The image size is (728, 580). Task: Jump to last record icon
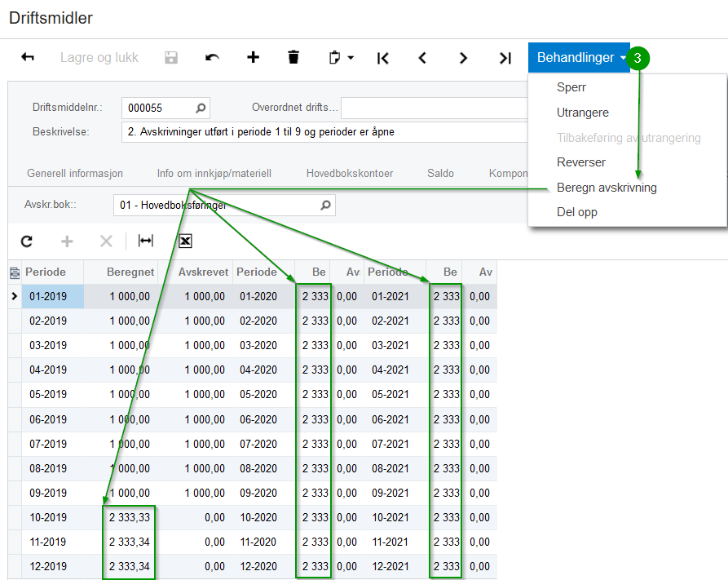(505, 58)
